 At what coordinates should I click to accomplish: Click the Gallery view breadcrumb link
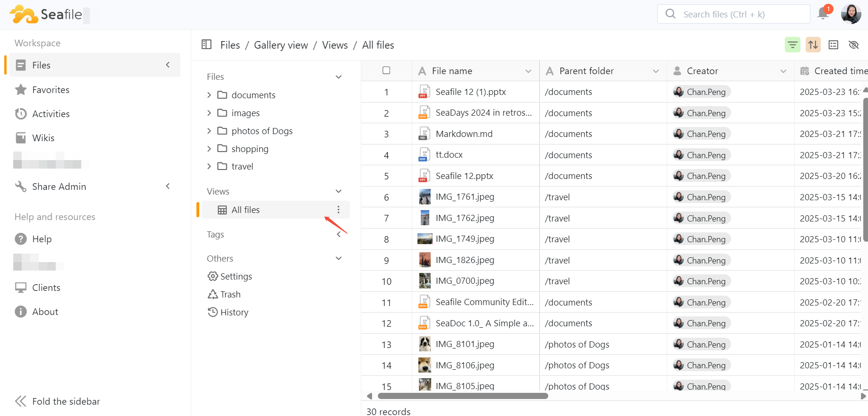(x=281, y=45)
